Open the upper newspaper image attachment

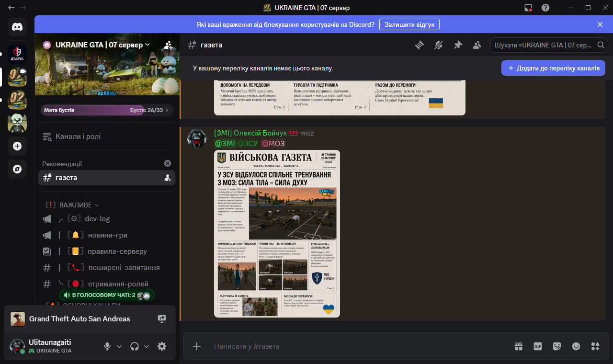click(x=340, y=98)
